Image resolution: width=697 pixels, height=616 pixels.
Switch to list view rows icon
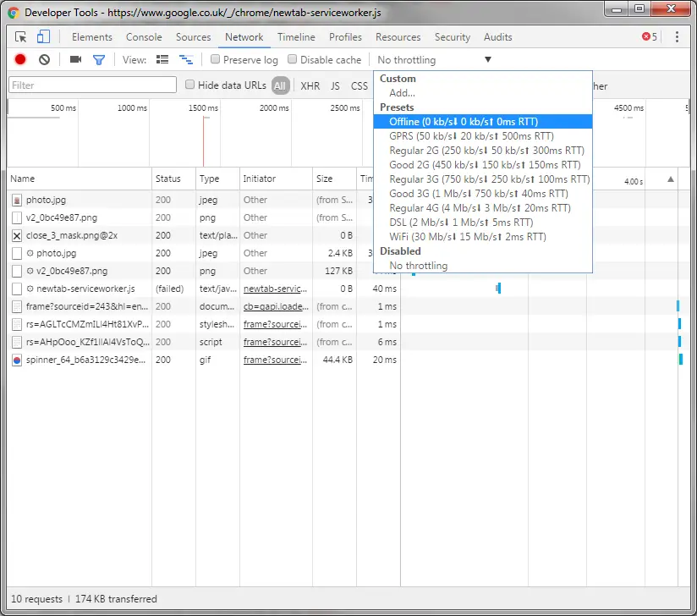(x=162, y=60)
